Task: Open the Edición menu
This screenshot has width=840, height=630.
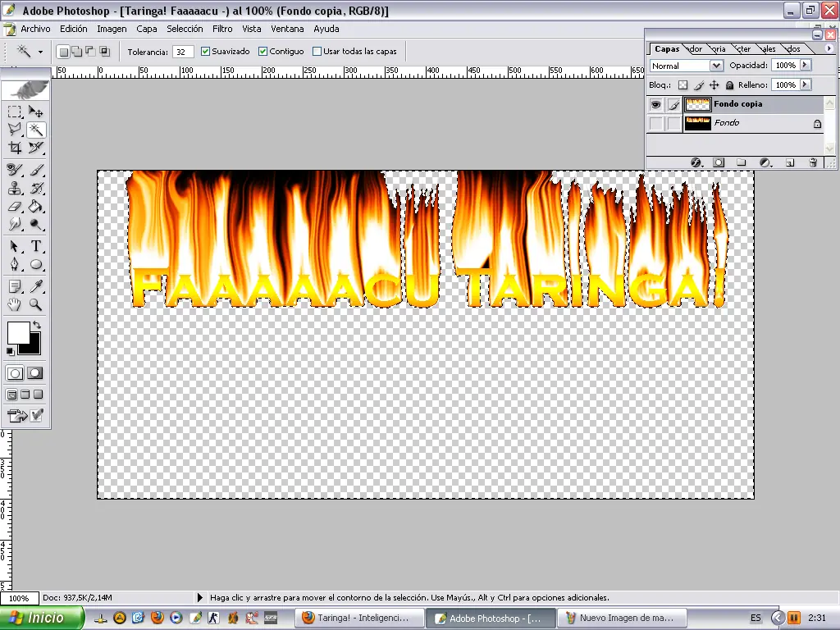Action: [x=73, y=29]
